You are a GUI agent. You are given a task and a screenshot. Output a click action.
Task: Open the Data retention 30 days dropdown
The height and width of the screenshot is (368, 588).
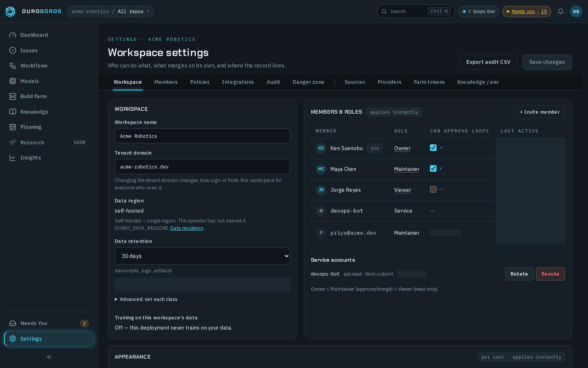203,256
